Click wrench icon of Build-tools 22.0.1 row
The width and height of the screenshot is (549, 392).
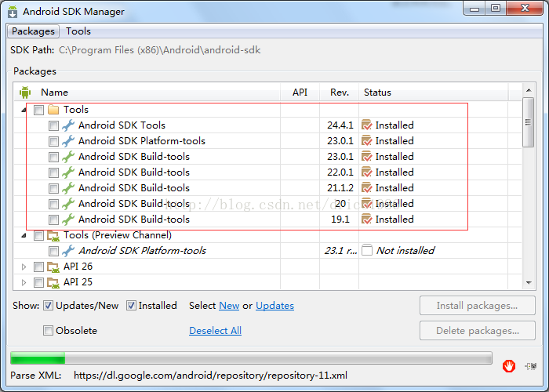[x=68, y=172]
